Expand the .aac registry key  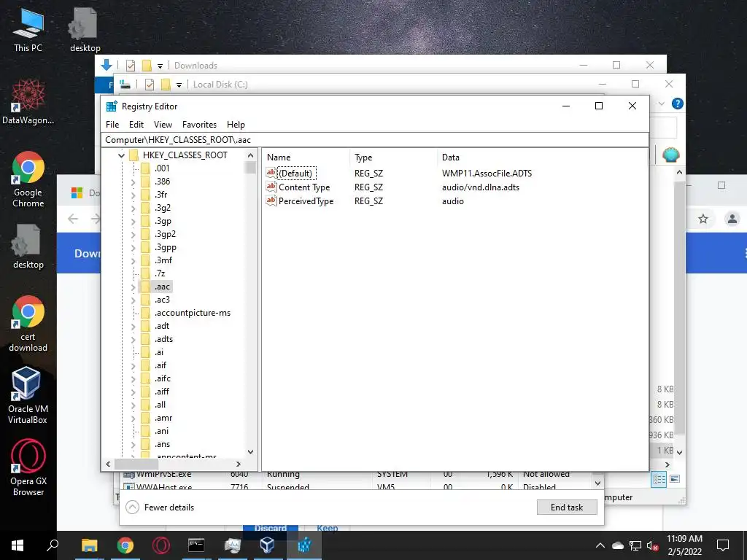tap(133, 287)
